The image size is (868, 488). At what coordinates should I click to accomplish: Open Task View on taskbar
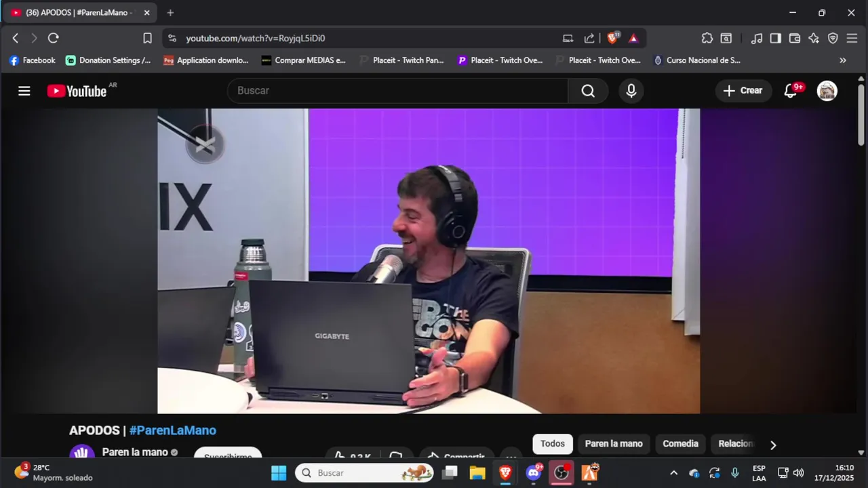point(450,472)
